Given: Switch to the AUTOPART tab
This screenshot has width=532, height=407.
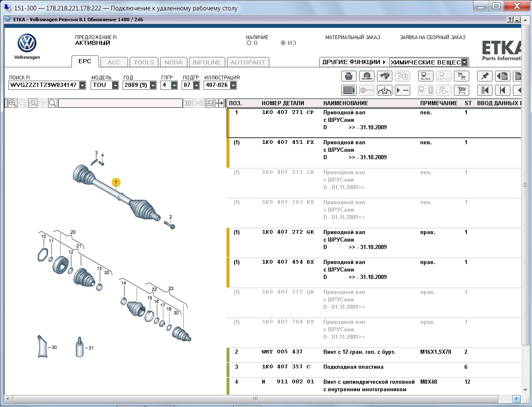Looking at the screenshot, I should (x=248, y=62).
